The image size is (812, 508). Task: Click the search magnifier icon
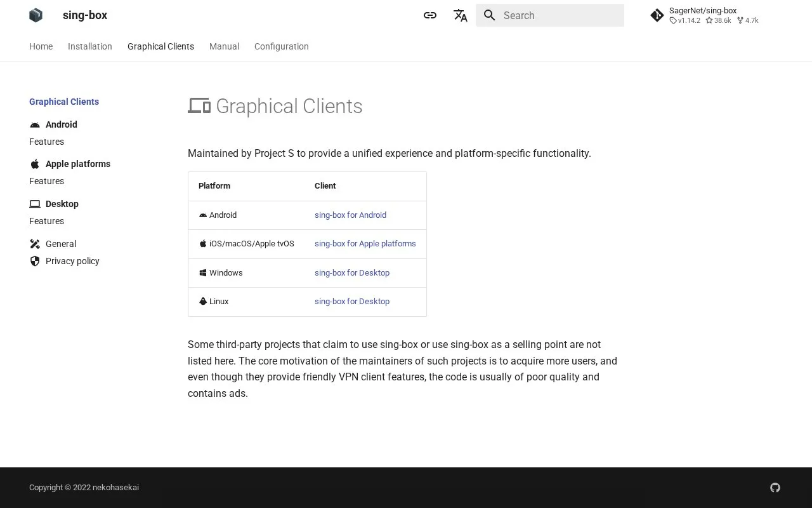489,15
